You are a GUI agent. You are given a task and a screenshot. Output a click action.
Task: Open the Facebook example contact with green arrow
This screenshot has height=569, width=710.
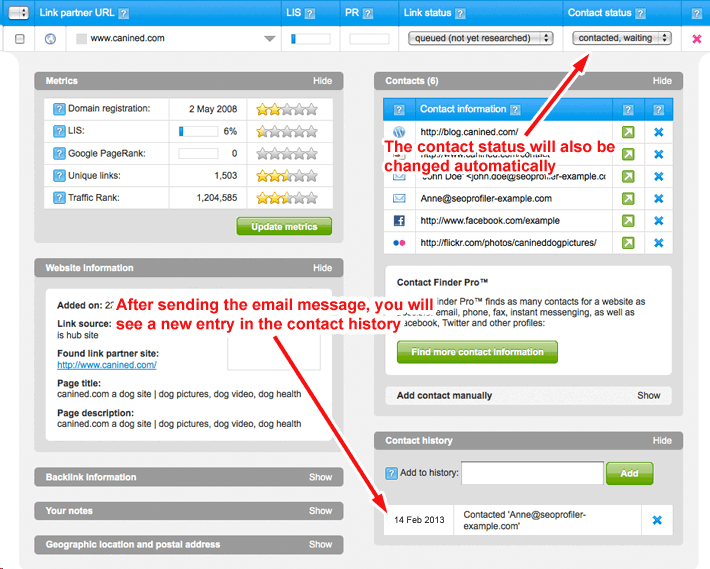(x=628, y=220)
